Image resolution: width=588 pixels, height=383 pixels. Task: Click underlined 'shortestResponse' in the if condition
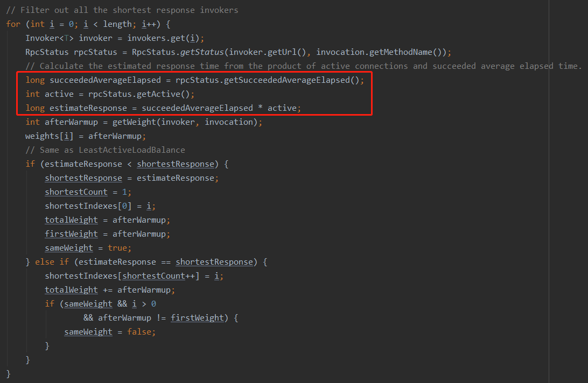pyautogui.click(x=176, y=164)
